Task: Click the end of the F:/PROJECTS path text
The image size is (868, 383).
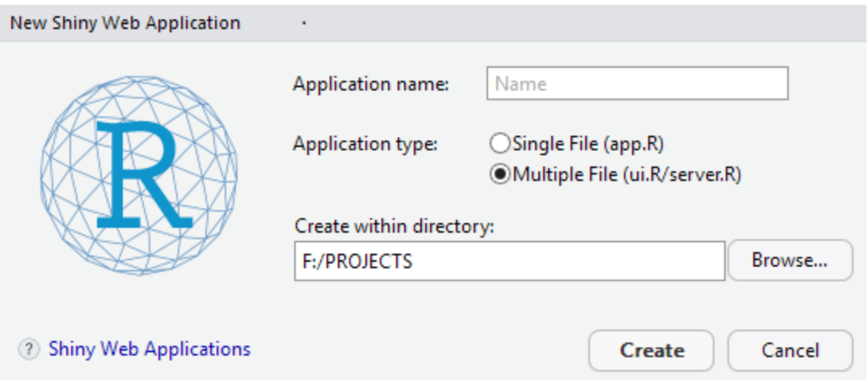Action: (412, 261)
